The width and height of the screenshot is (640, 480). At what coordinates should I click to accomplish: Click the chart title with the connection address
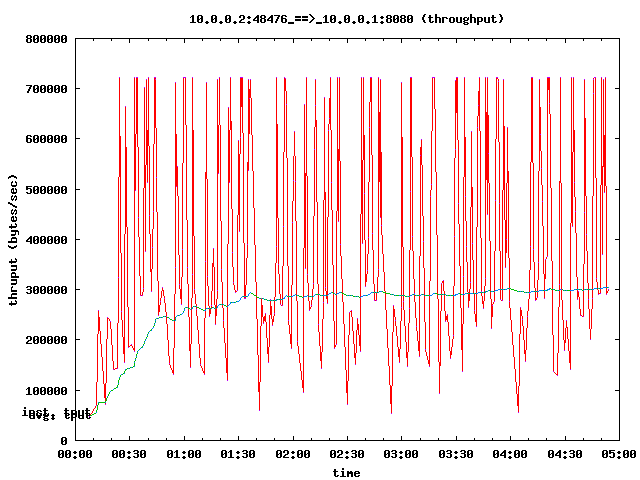coord(347,19)
